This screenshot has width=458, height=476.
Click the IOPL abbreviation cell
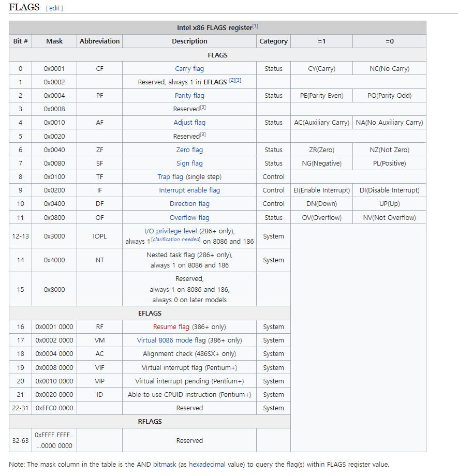pyautogui.click(x=99, y=236)
